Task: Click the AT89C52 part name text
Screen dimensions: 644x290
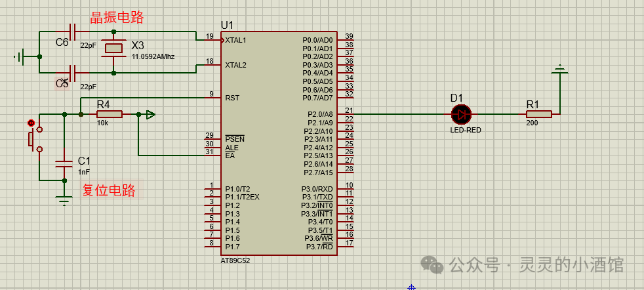Action: 235,261
